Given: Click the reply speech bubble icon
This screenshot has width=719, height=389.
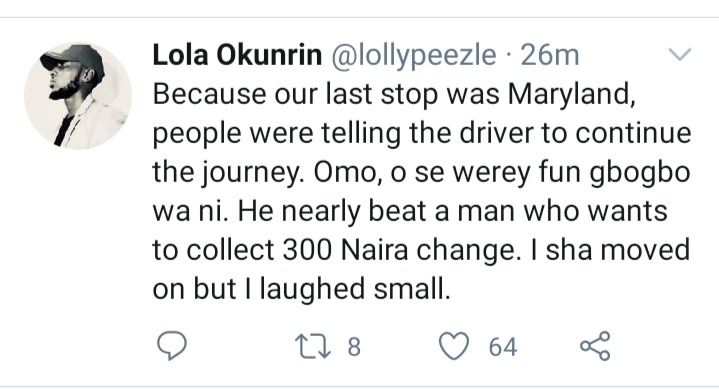Looking at the screenshot, I should tap(172, 346).
